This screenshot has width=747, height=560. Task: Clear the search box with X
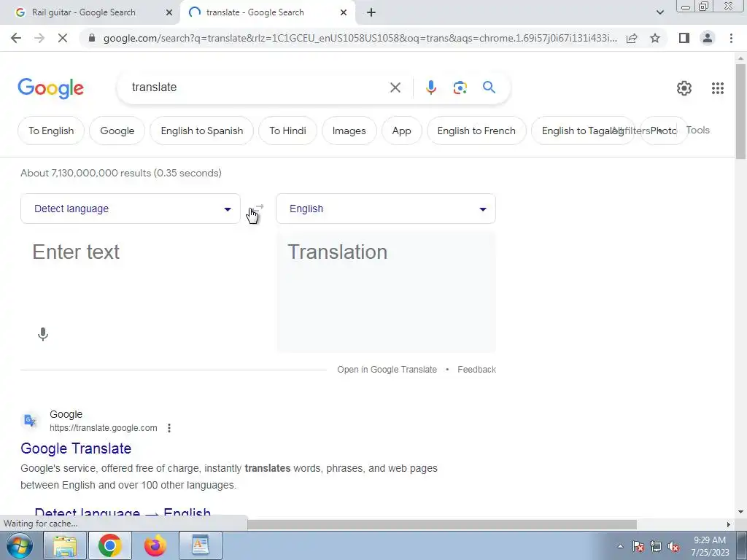(395, 87)
